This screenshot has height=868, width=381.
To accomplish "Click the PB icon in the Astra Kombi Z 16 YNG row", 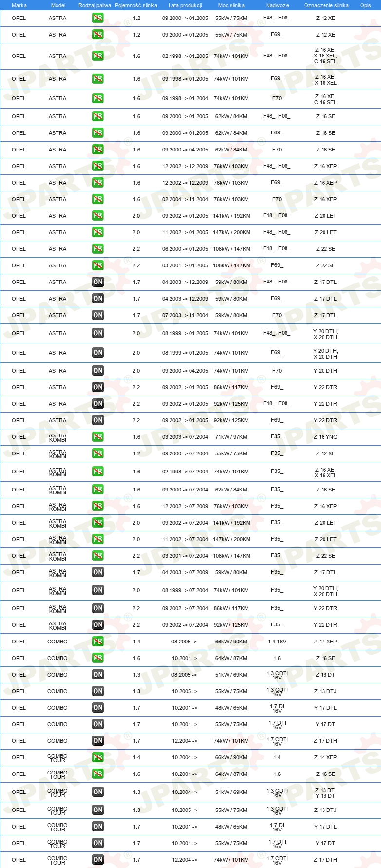I will tap(98, 437).
